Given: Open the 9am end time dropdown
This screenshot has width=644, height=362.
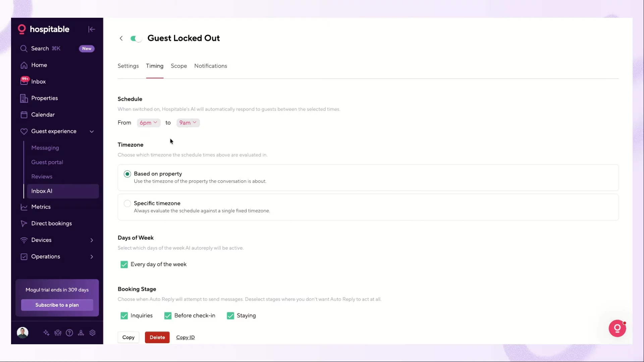Looking at the screenshot, I should coord(188,123).
